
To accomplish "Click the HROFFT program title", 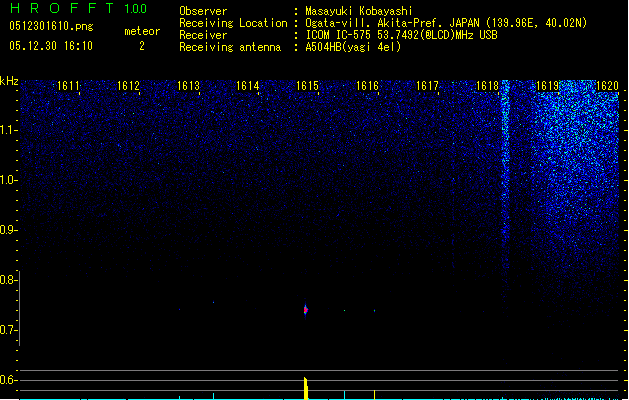I will [62, 8].
